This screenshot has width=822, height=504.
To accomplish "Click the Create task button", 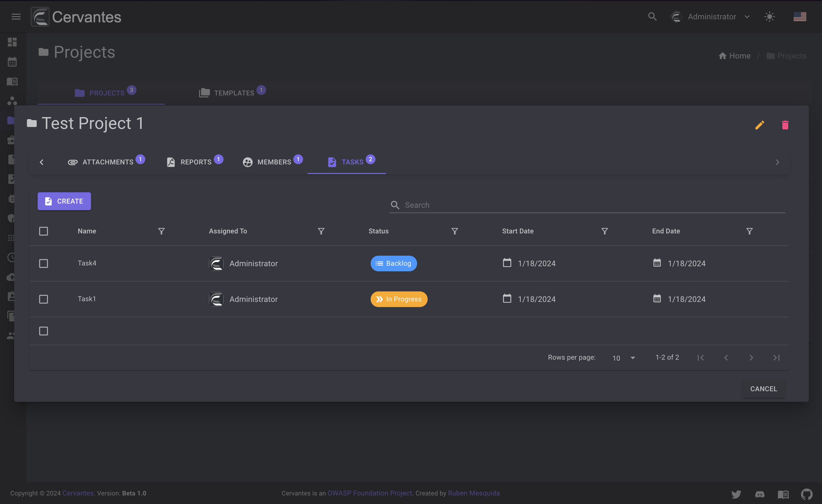I will 64,201.
